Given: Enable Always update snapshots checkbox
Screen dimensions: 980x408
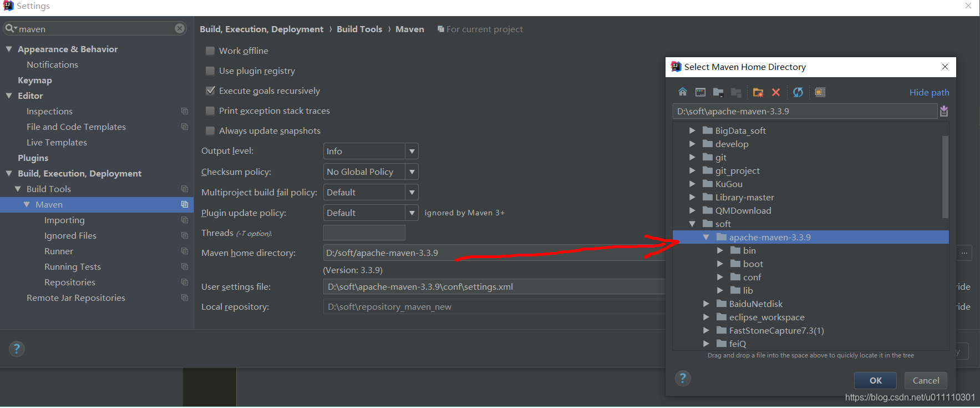Looking at the screenshot, I should 210,130.
